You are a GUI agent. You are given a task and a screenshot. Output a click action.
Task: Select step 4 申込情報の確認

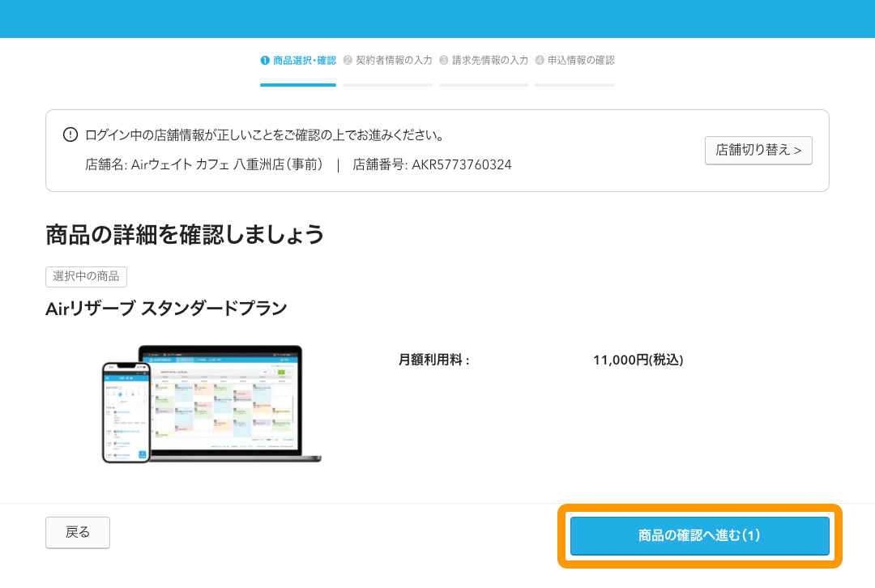pyautogui.click(x=574, y=60)
